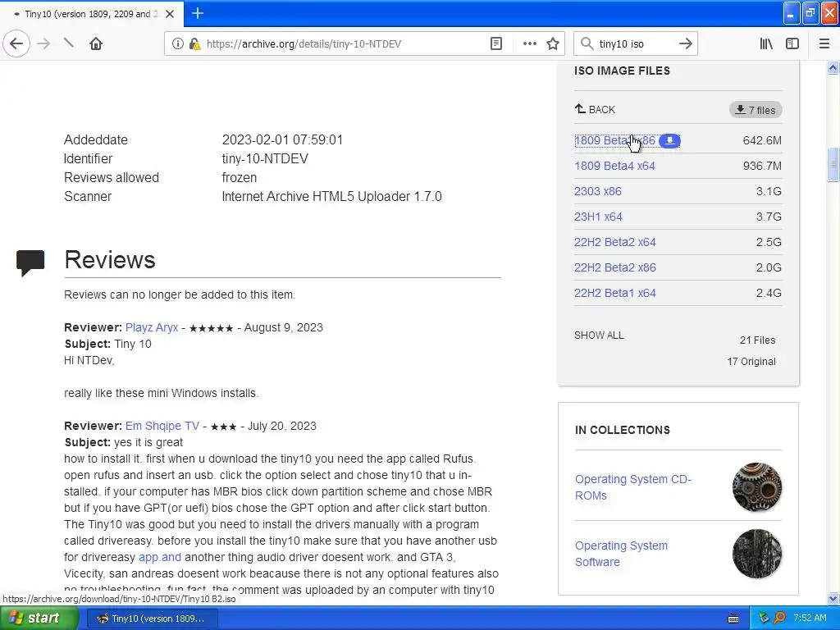
Task: Click 17 Original count text
Action: (751, 362)
